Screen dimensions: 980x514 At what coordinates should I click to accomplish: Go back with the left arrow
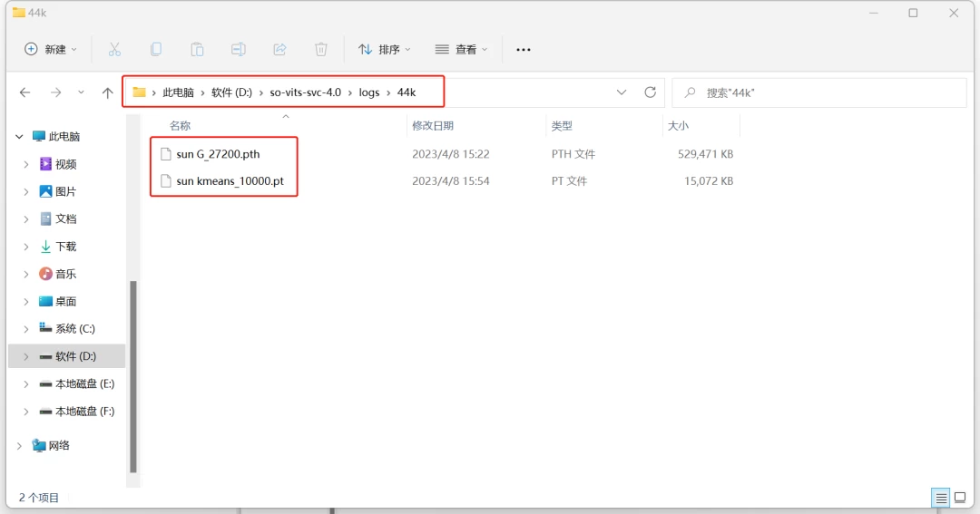click(x=25, y=92)
